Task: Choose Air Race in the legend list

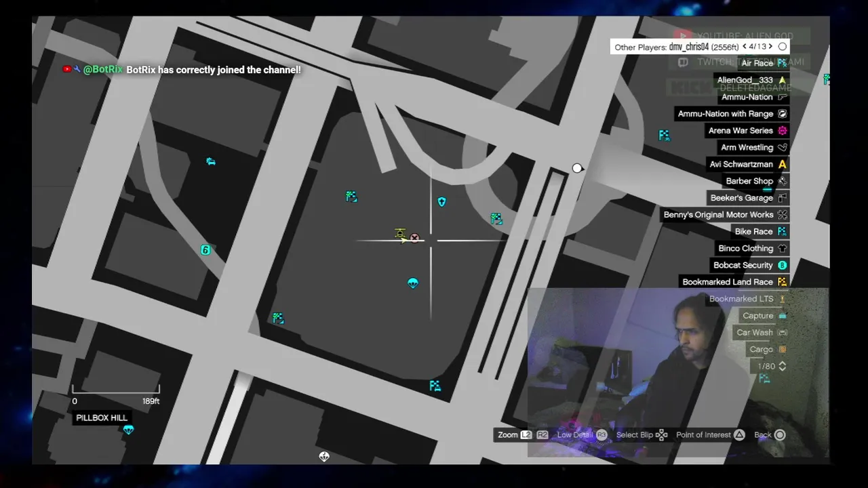Action: (x=757, y=63)
